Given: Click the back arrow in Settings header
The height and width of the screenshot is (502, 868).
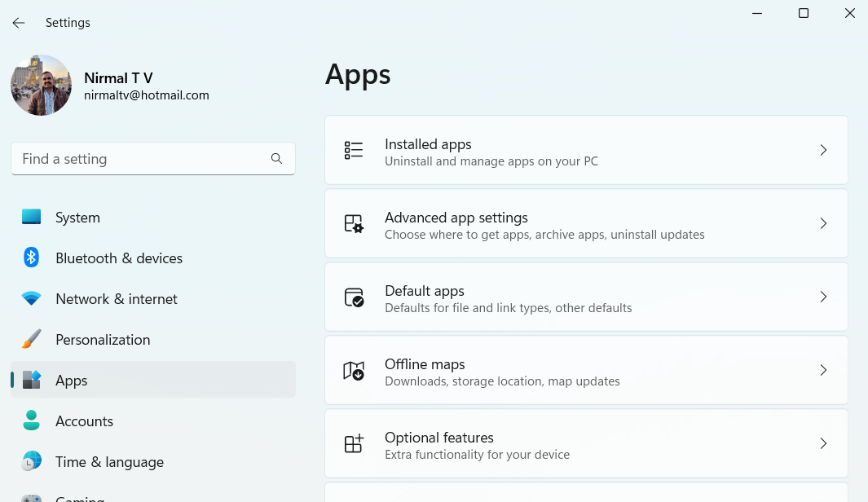Looking at the screenshot, I should (x=19, y=23).
